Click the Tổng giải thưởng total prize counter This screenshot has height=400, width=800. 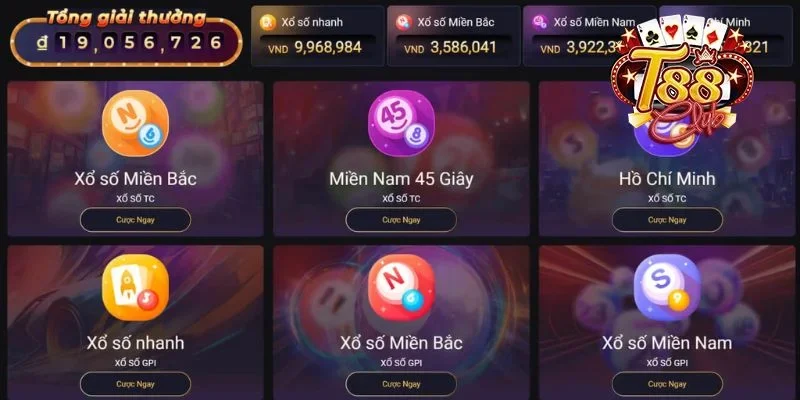pyautogui.click(x=126, y=38)
